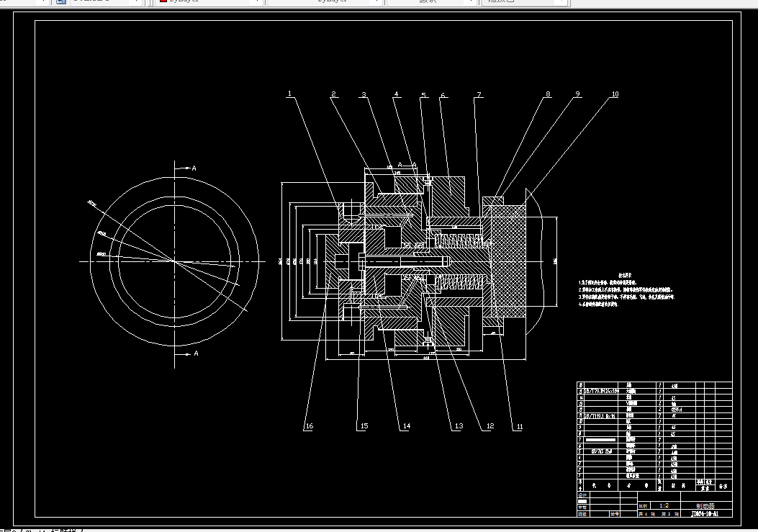Click the Q235-A material cell in parts list
The height and width of the screenshot is (532, 758).
coord(676,410)
